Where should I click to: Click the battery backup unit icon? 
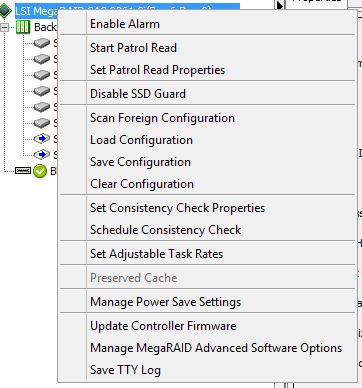pos(23,171)
